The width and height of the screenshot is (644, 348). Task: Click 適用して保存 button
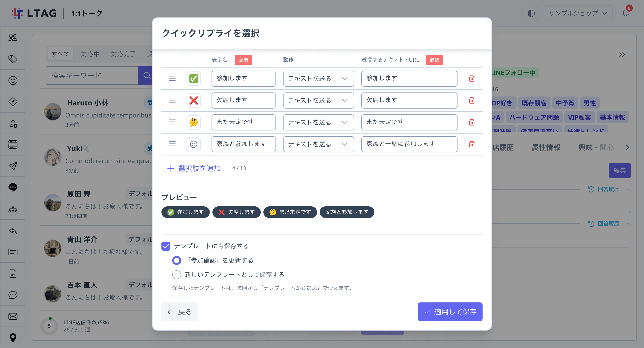tap(450, 312)
